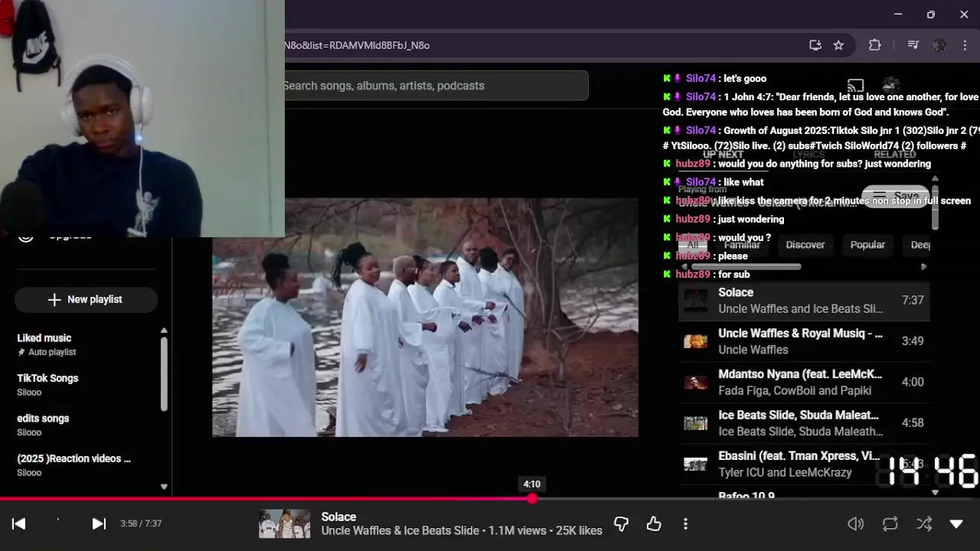The height and width of the screenshot is (551, 980).
Task: Select the Popular filter chip
Action: tap(867, 245)
